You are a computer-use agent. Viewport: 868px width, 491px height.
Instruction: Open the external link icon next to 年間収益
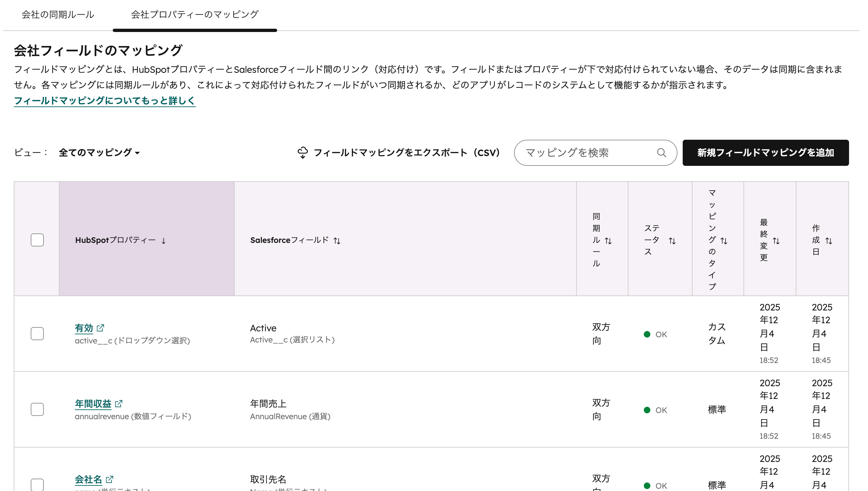coord(119,403)
